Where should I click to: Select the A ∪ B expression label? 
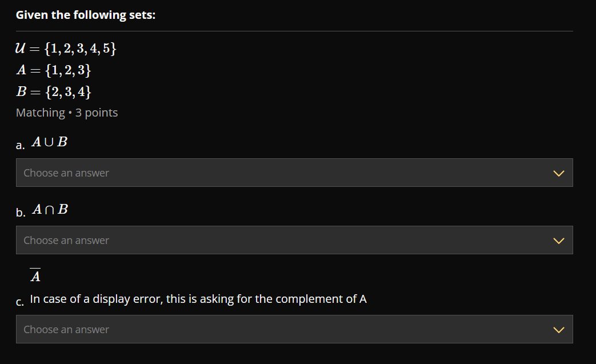[49, 142]
